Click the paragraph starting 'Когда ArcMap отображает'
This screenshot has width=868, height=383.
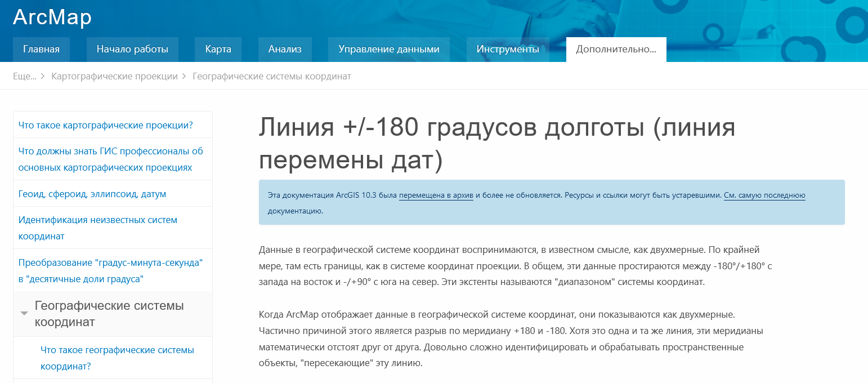pos(512,339)
